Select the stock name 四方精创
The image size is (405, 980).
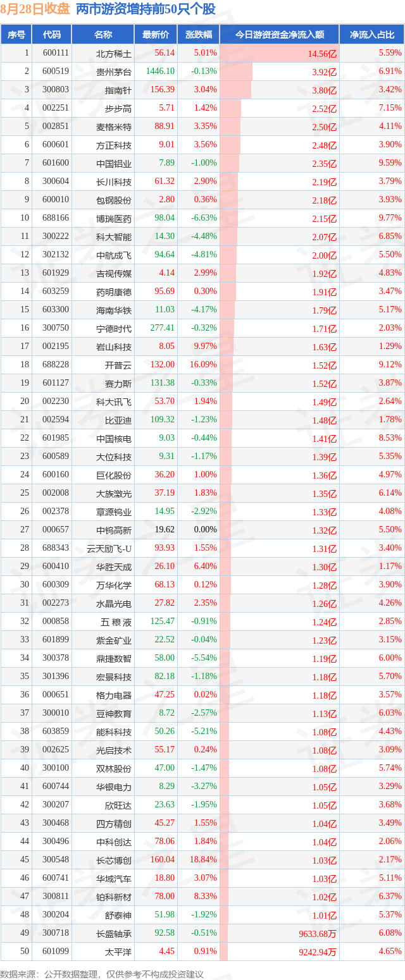coord(114,824)
